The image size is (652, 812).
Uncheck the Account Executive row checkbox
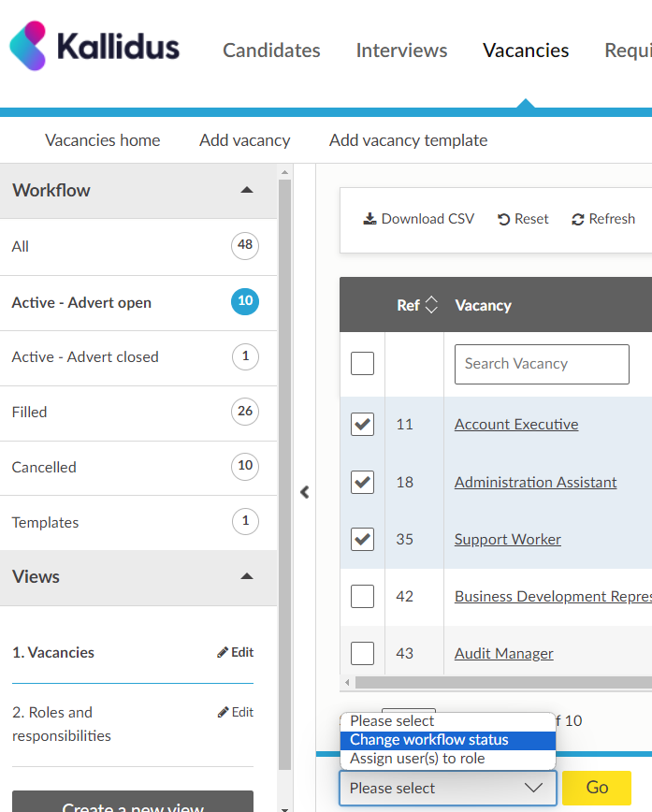click(362, 425)
